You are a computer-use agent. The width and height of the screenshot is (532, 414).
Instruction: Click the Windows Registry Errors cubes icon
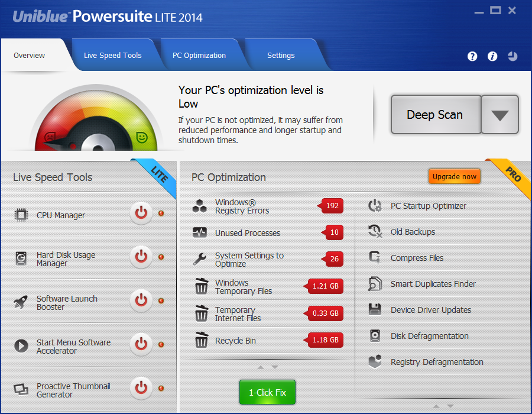(200, 206)
